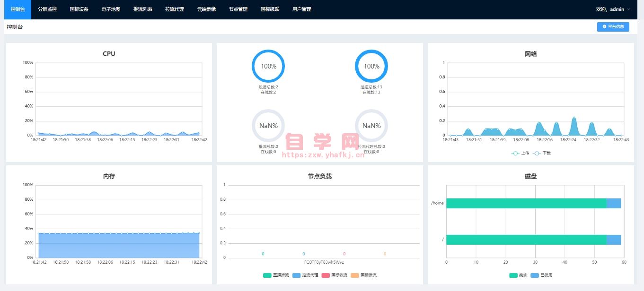Screen dimensions: 644x291
Task: Click the 通道总数 100% ring gauge
Action: [371, 66]
